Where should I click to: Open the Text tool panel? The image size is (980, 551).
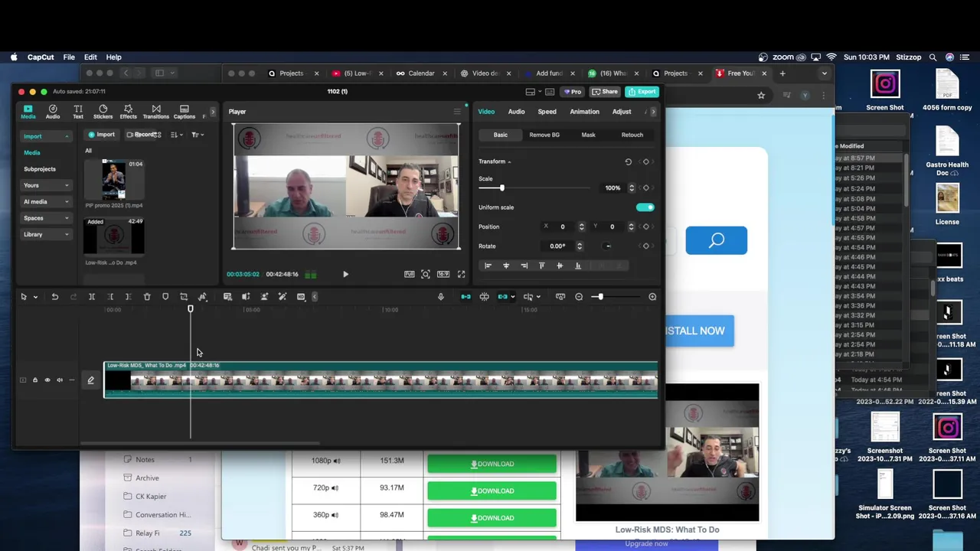(77, 112)
